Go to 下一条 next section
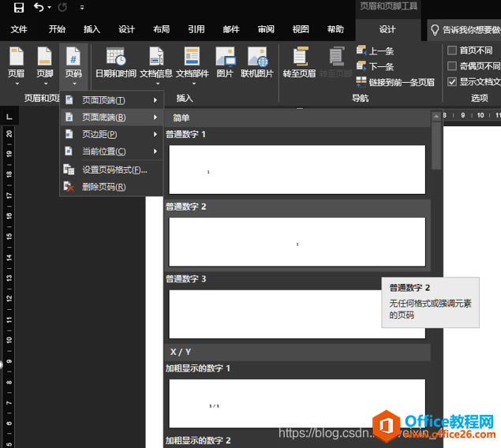 (376, 66)
